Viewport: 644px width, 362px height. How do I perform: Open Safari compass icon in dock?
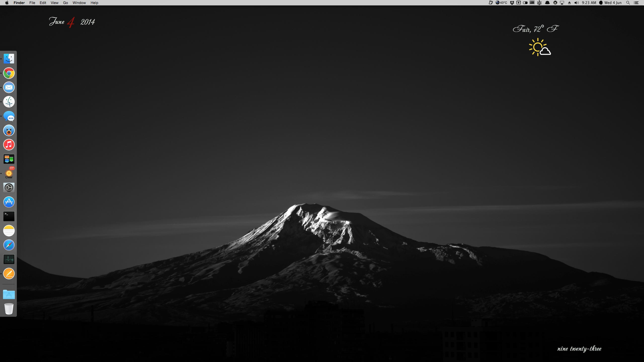click(x=9, y=245)
